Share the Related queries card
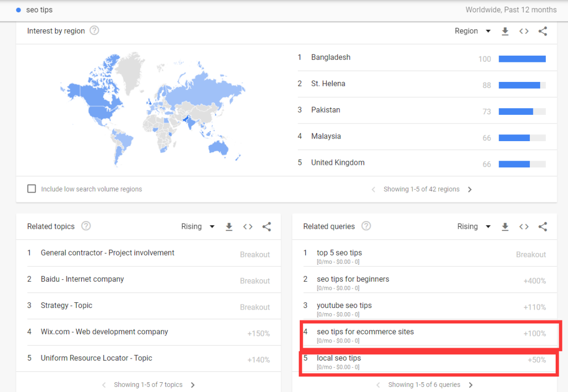This screenshot has width=568, height=392. point(542,227)
